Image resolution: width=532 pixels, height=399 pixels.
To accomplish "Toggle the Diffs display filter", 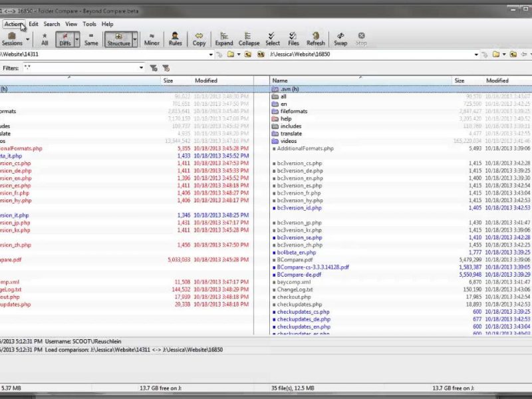I will point(65,39).
